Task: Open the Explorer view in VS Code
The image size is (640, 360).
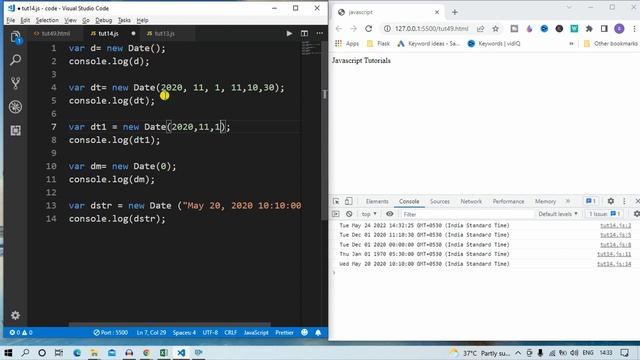Action: coord(16,38)
